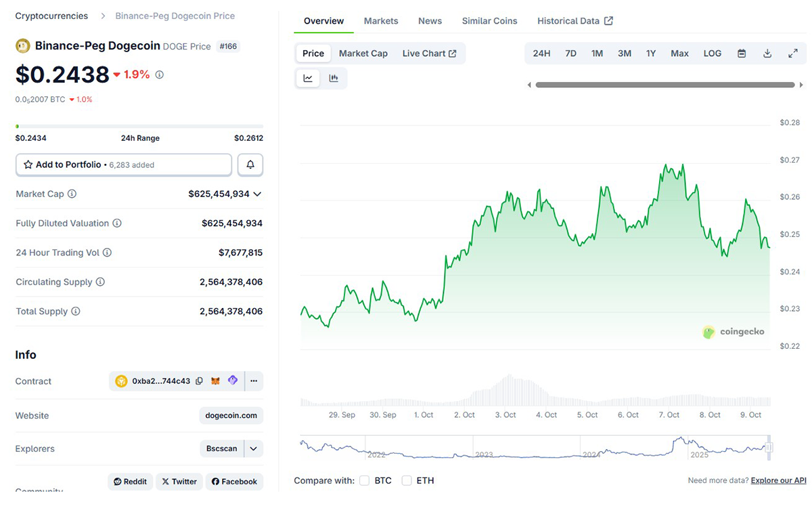Open the contract more options menu
Image resolution: width=812 pixels, height=508 pixels.
click(253, 381)
